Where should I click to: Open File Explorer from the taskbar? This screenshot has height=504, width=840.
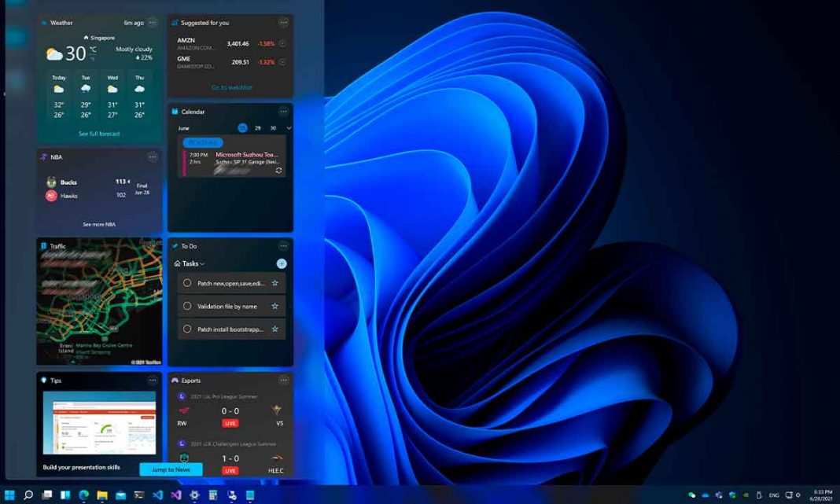pyautogui.click(x=102, y=495)
